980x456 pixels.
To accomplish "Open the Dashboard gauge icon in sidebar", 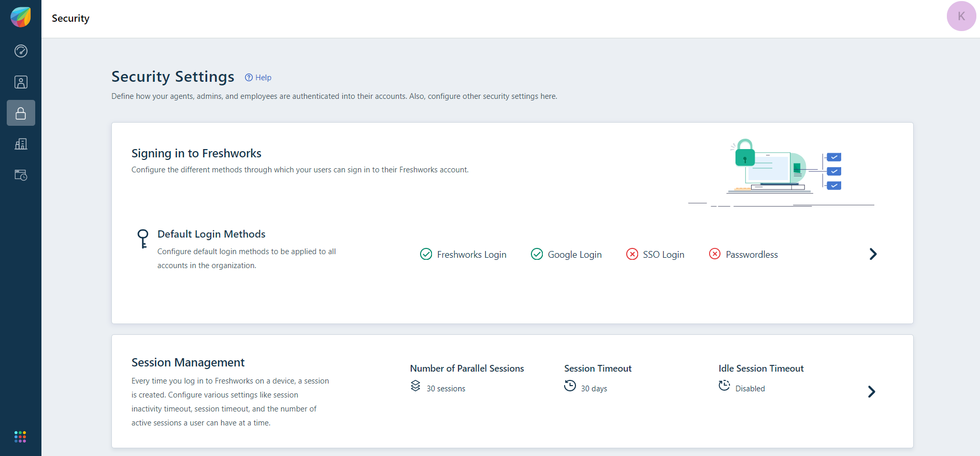I will tap(21, 51).
